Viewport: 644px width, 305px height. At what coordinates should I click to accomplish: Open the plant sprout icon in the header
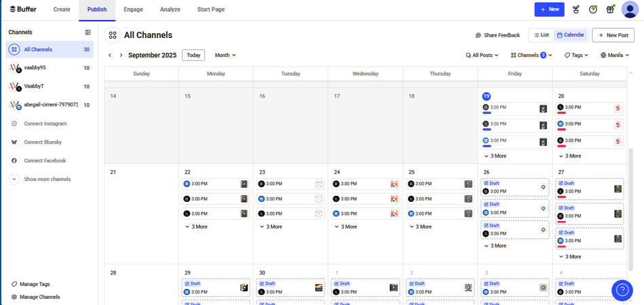(576, 9)
